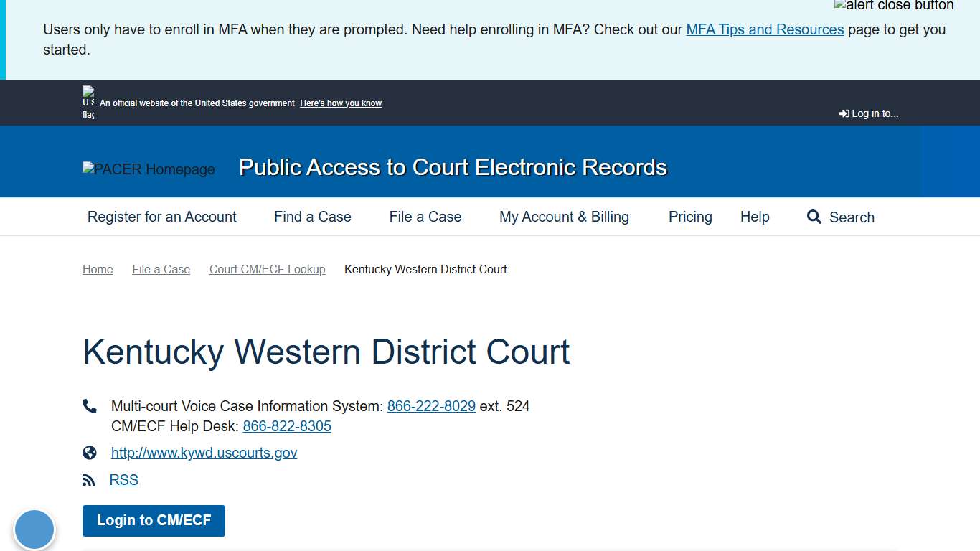Visit the www.kywd.uscourts.gov website link
The height and width of the screenshot is (551, 980).
[204, 453]
